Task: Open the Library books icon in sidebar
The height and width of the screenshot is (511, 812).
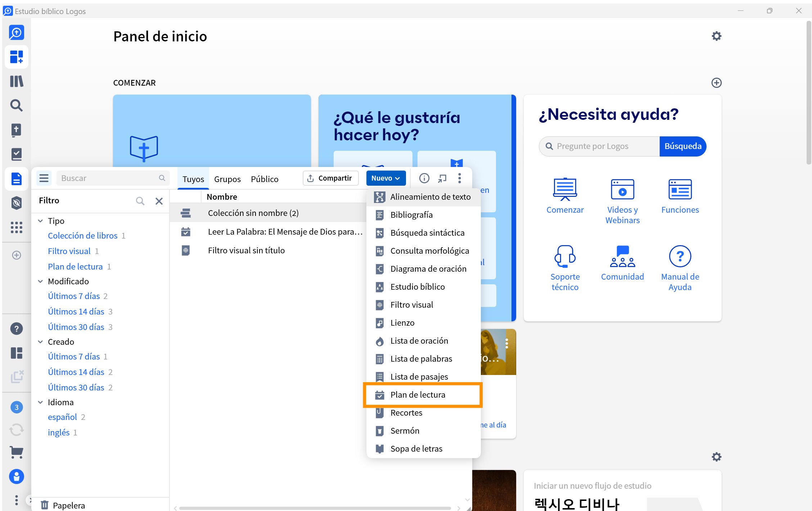Action: click(x=17, y=81)
